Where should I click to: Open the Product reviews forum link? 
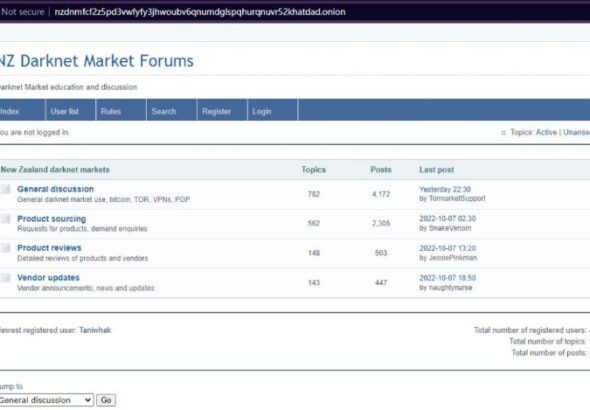pyautogui.click(x=49, y=248)
